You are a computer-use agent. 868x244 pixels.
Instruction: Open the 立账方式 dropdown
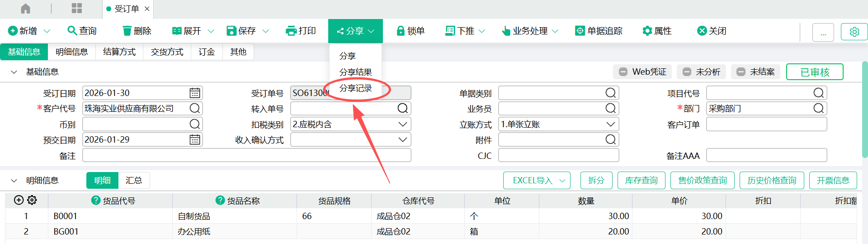pos(610,124)
